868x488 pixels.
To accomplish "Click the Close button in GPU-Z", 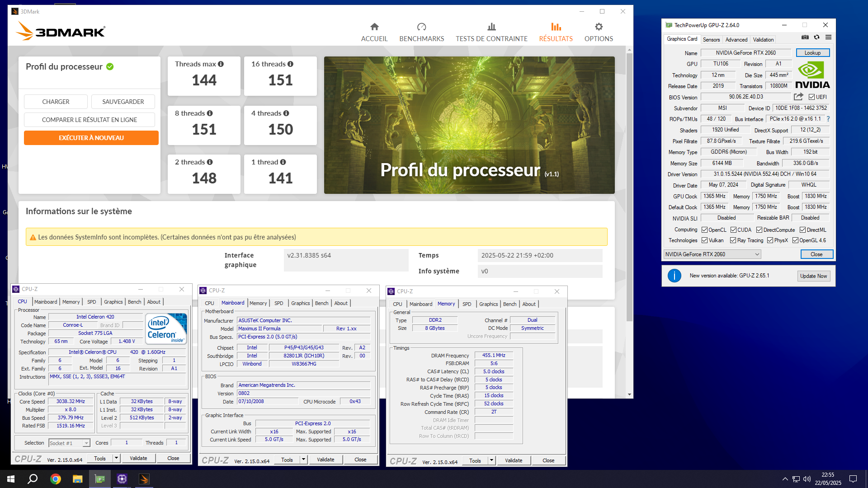I will (816, 254).
